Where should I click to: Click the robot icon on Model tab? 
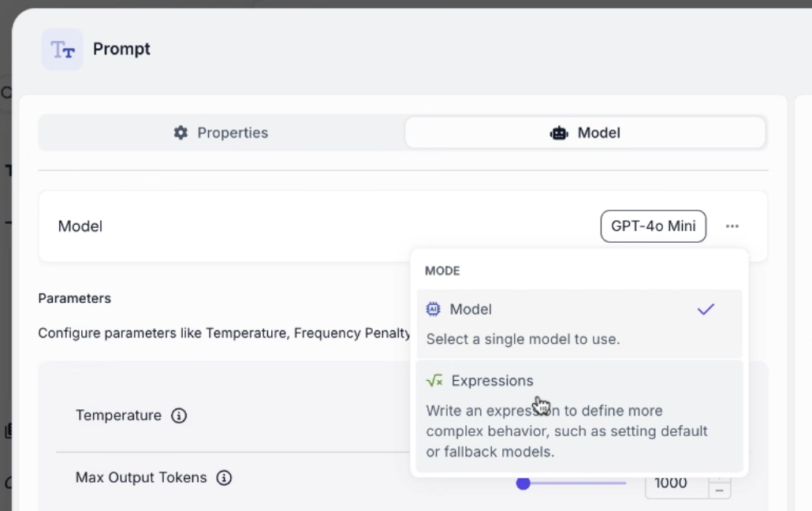click(x=558, y=132)
